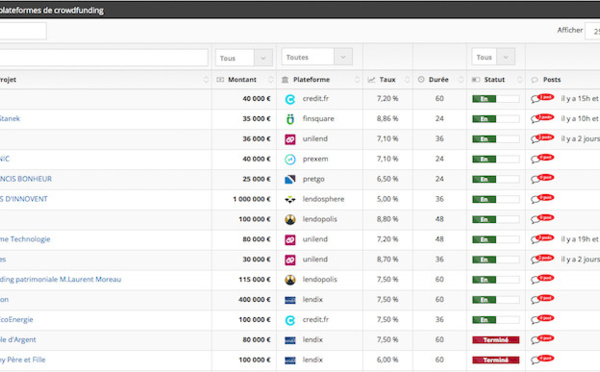Open posts bubble for the 115 000 € lendopolis row
This screenshot has width=600, height=372.
pos(542,279)
